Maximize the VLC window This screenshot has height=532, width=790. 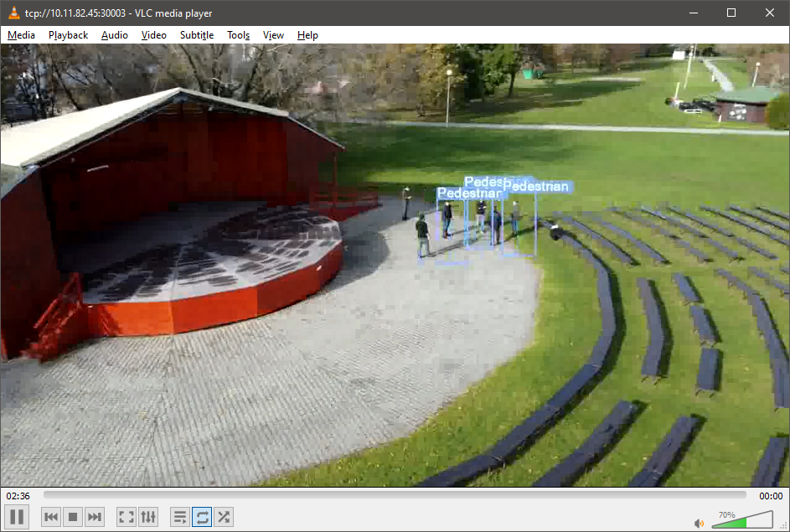point(731,13)
